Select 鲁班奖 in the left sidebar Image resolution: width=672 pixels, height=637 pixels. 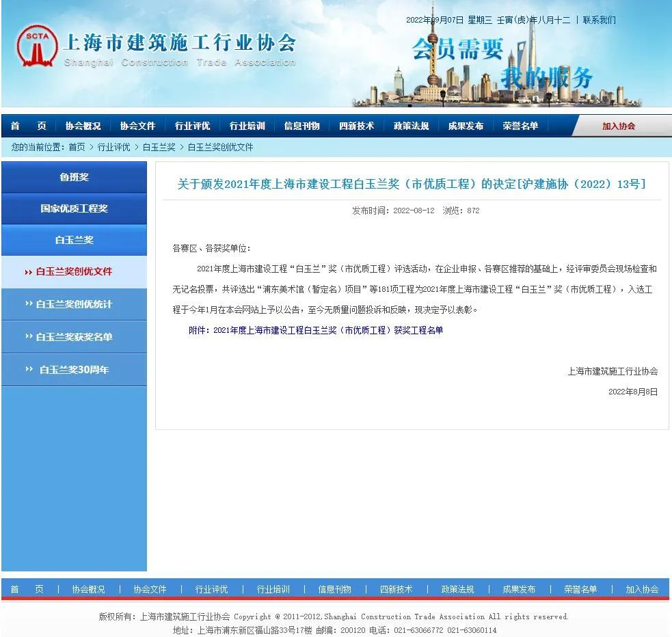pyautogui.click(x=74, y=177)
